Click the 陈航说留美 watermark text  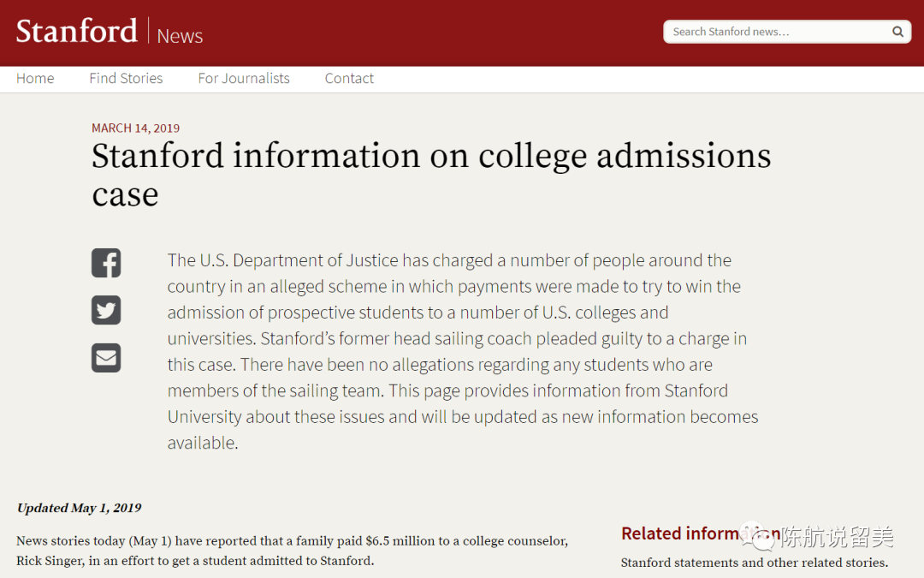click(837, 537)
